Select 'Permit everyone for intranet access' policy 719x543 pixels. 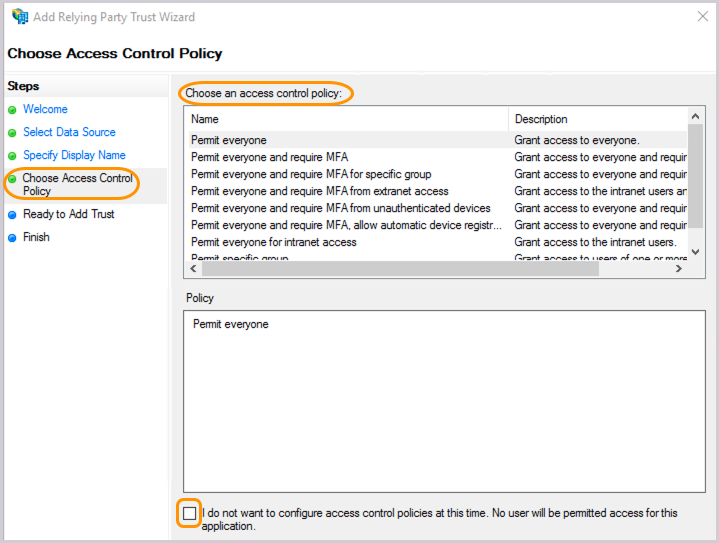click(273, 242)
